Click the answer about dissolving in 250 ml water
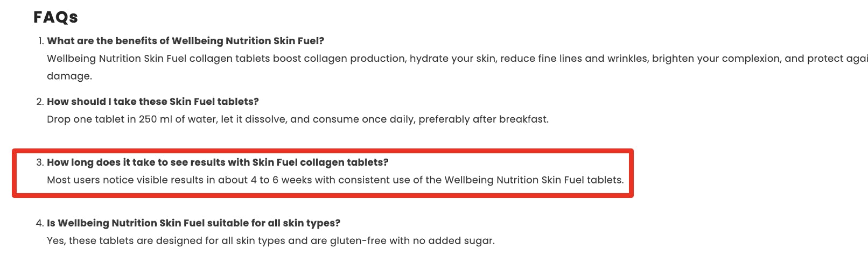Image resolution: width=868 pixels, height=270 pixels. (298, 119)
